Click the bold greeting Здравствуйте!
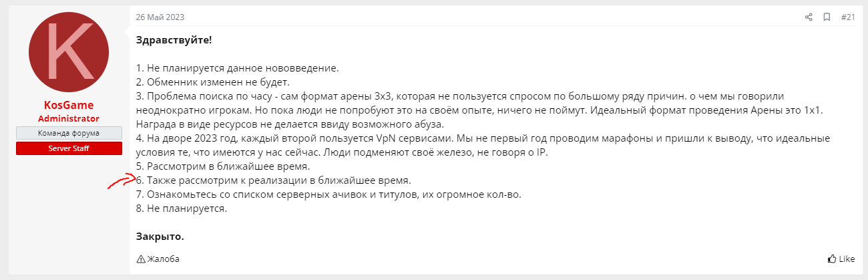 point(174,40)
